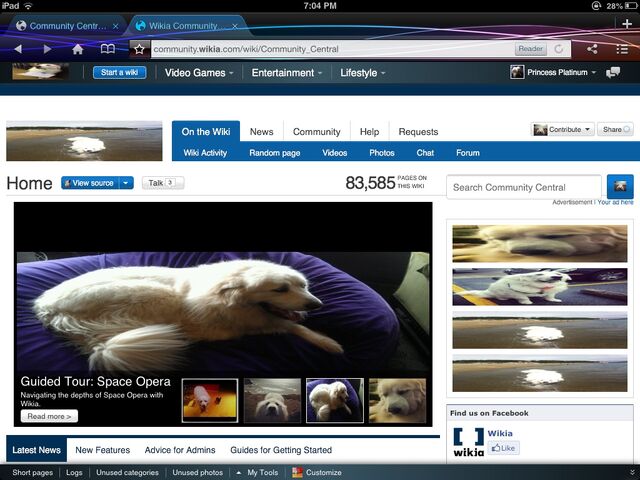Select the News navigation tab
The image size is (640, 480).
[262, 132]
